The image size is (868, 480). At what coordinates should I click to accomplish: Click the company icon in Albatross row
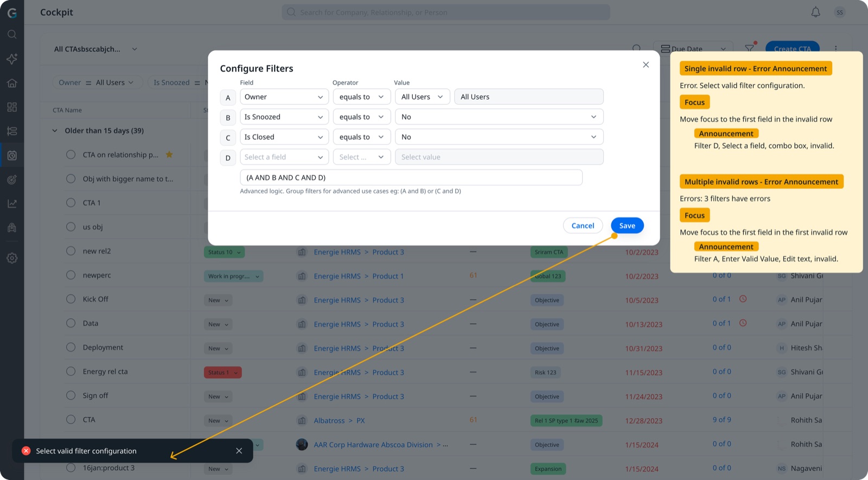coord(302,420)
